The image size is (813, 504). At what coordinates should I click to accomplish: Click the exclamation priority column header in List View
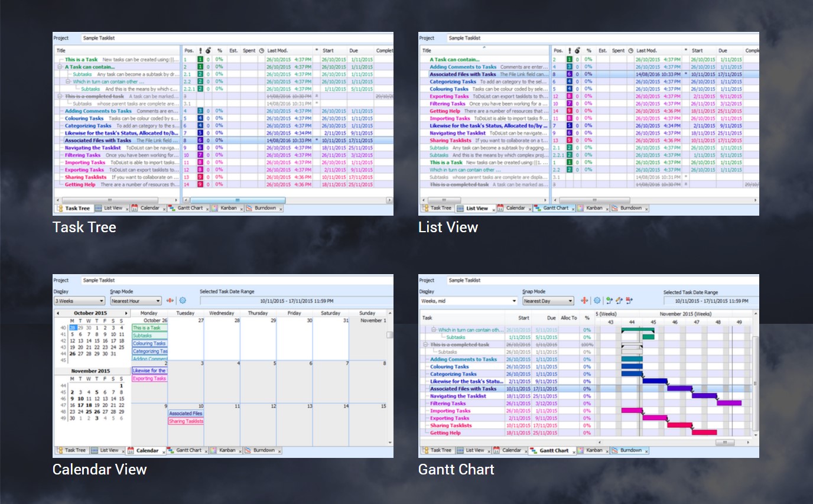569,51
